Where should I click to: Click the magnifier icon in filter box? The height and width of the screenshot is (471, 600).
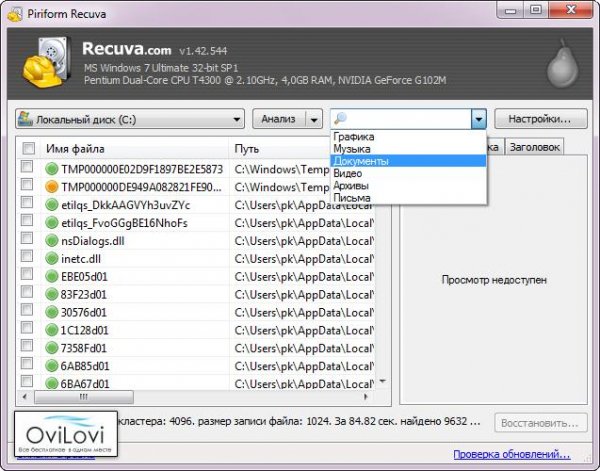(340, 119)
